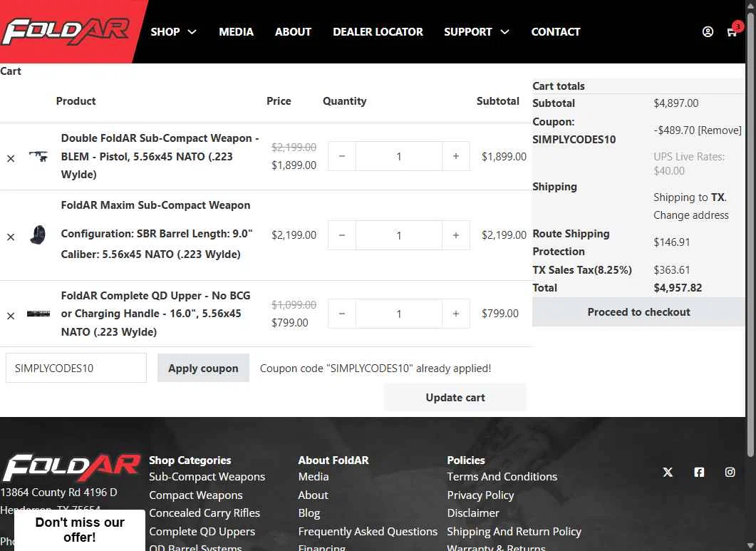Click quantity field for Complete QD Upper

coord(399,314)
